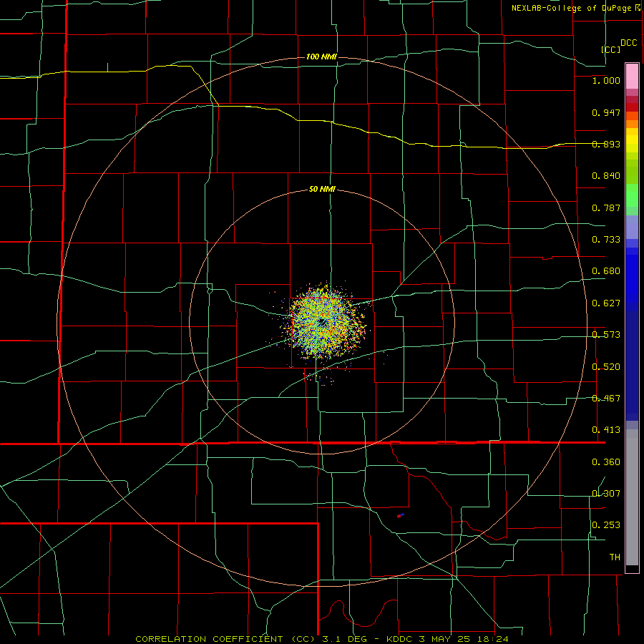Click the gray lower segment of color bar
Screen dimensions: 644x644
(x=632, y=497)
